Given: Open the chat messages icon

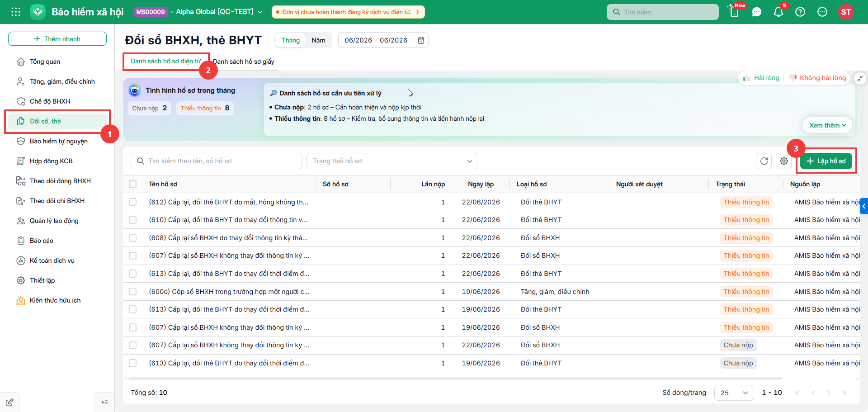Looking at the screenshot, I should (757, 12).
